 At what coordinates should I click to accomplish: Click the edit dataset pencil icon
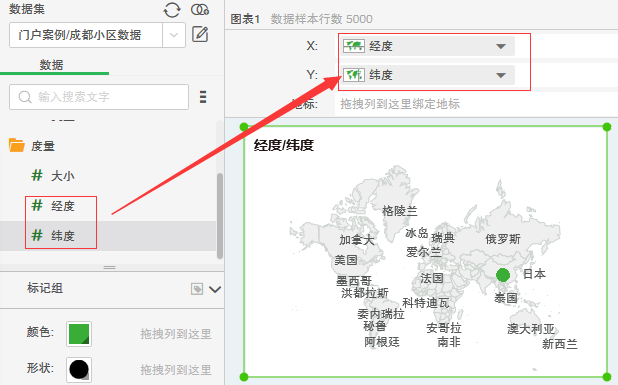point(200,34)
